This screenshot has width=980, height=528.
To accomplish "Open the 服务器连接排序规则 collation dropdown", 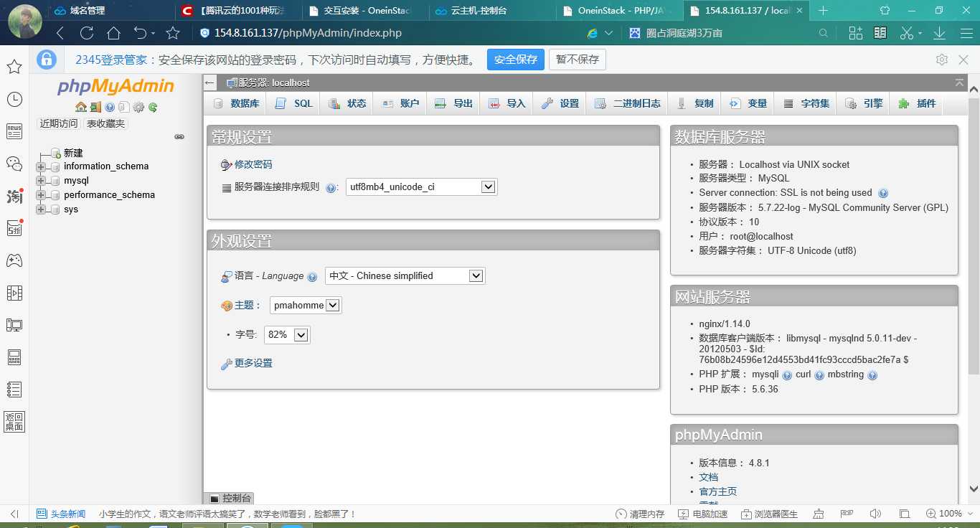I will point(421,187).
